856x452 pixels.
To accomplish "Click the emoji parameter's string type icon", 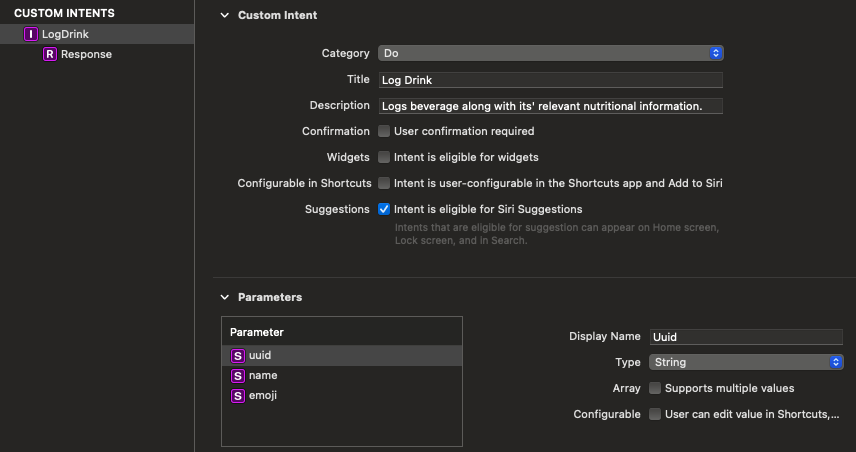I will 238,395.
